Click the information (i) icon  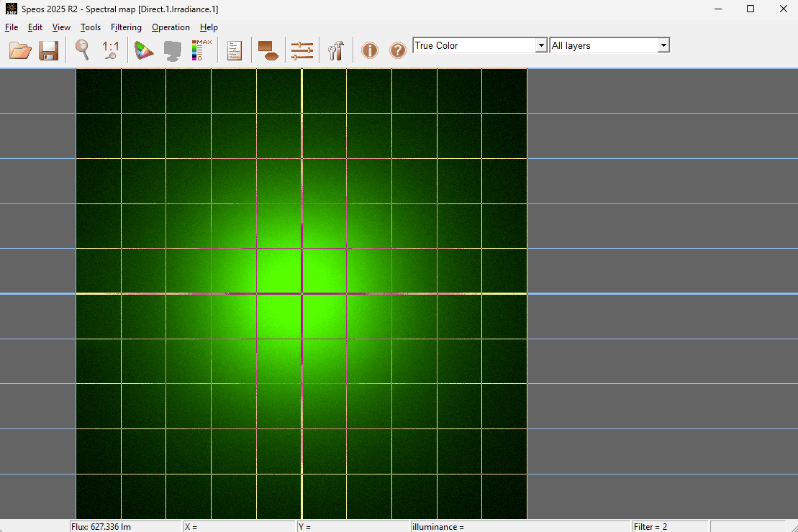(369, 50)
